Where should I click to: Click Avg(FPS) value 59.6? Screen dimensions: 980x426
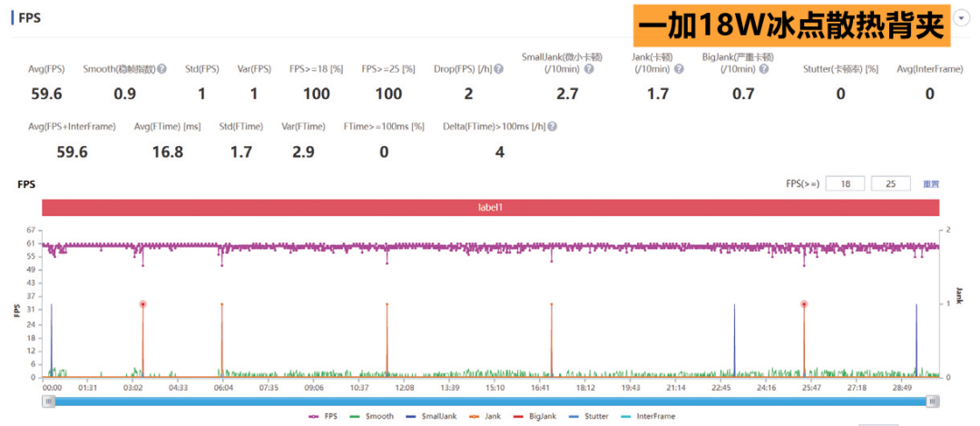coord(46,94)
